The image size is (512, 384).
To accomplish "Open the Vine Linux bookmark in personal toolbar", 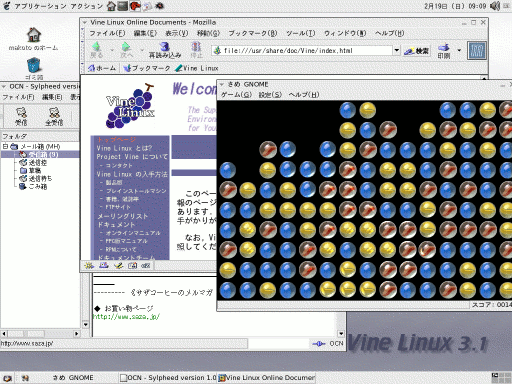I will [x=197, y=68].
